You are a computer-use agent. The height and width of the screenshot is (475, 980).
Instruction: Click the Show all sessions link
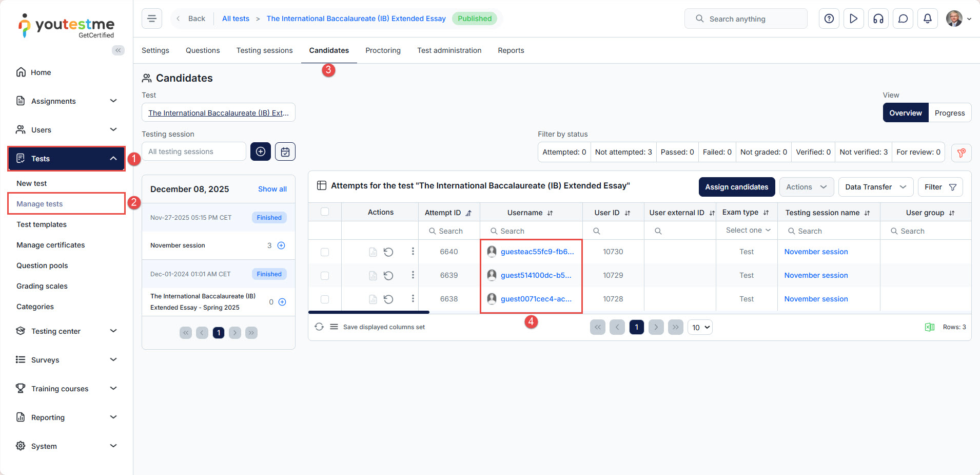(272, 189)
